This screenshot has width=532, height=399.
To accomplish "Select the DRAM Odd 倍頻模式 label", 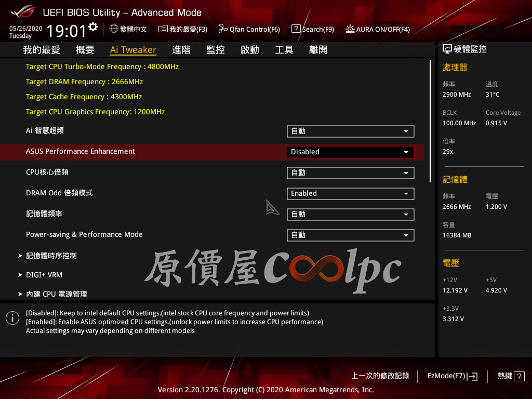I will pos(59,193).
